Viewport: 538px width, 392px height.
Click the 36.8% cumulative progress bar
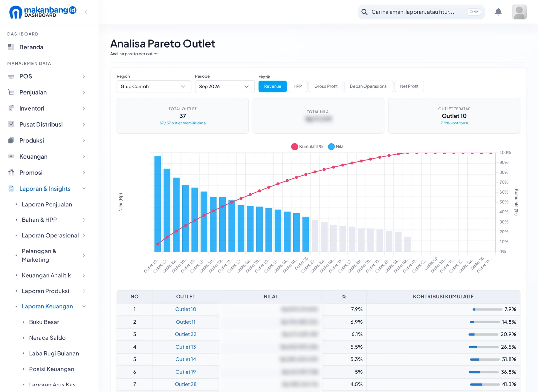point(484,372)
